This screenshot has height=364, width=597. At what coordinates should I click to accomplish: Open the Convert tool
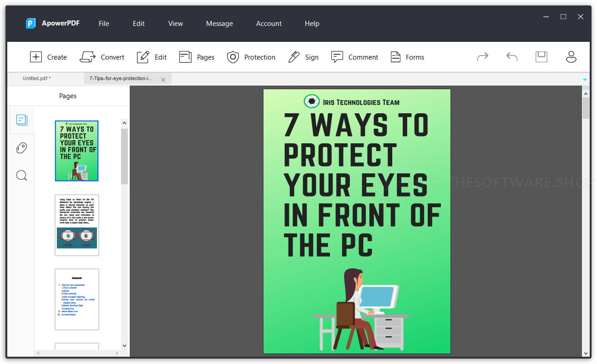pyautogui.click(x=102, y=57)
